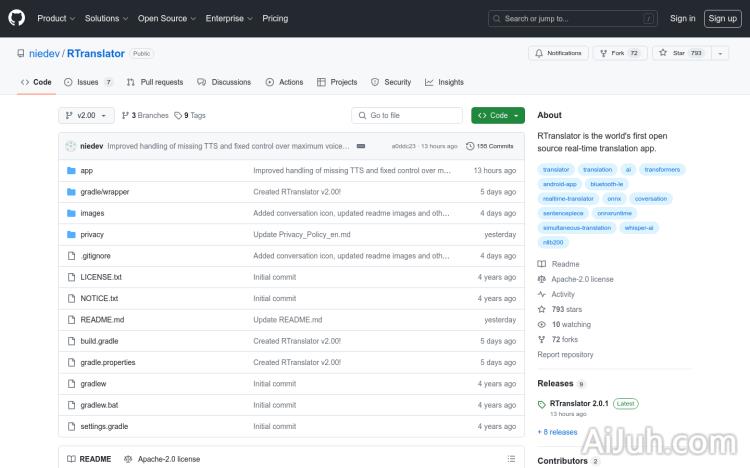Expand the green Code dropdown button

click(497, 116)
